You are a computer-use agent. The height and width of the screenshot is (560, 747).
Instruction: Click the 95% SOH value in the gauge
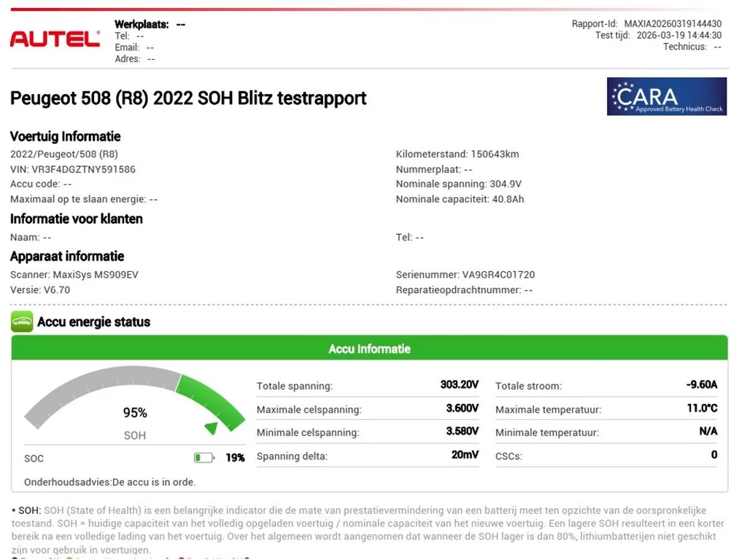pos(135,413)
